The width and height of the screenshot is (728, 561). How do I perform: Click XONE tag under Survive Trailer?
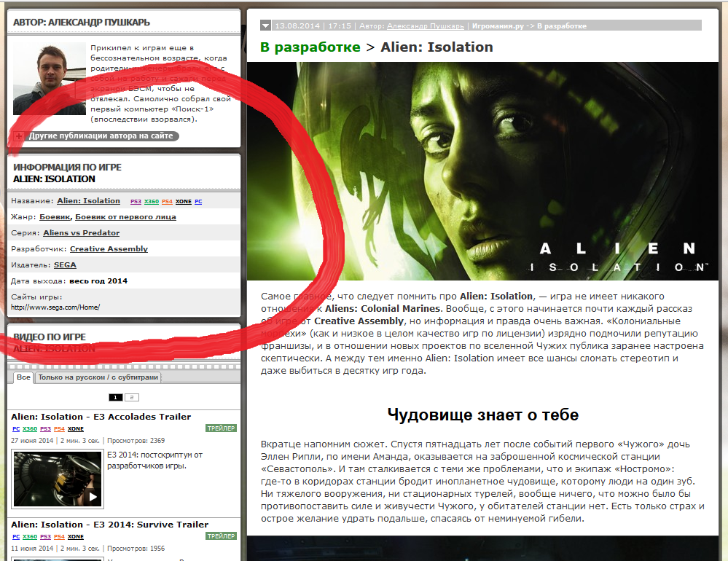(75, 536)
